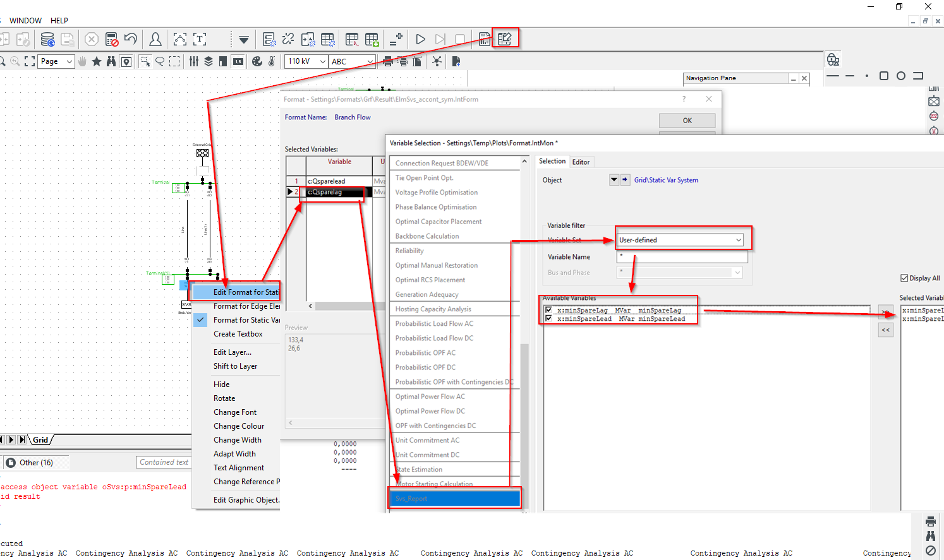Open the HELP menu
The height and width of the screenshot is (560, 944).
tap(59, 21)
